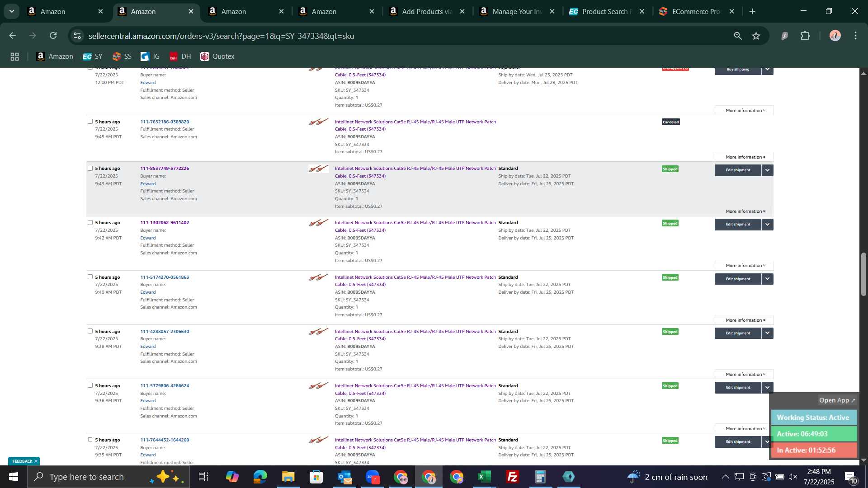
Task: Expand Edit shipment dropdown for order 111-1302062-9611402
Action: pyautogui.click(x=768, y=225)
